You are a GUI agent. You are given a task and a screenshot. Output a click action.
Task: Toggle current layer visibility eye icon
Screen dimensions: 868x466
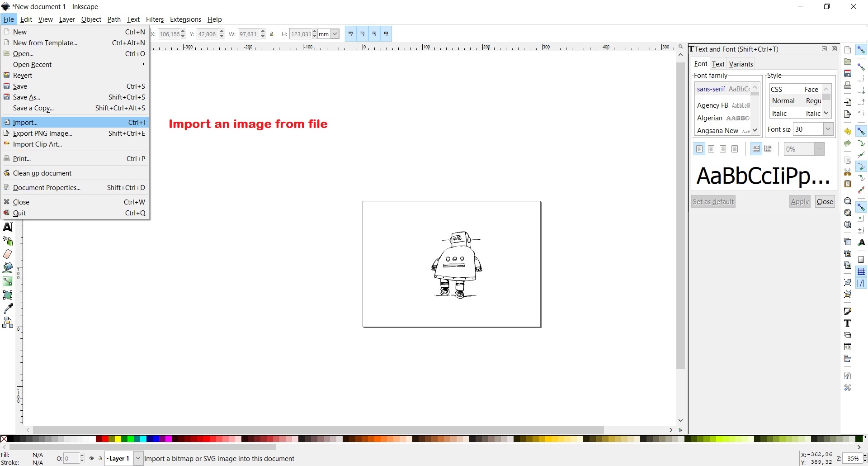[x=92, y=458]
